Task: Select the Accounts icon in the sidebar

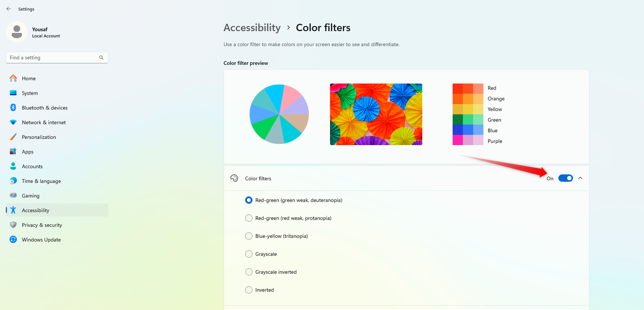Action: click(x=13, y=166)
